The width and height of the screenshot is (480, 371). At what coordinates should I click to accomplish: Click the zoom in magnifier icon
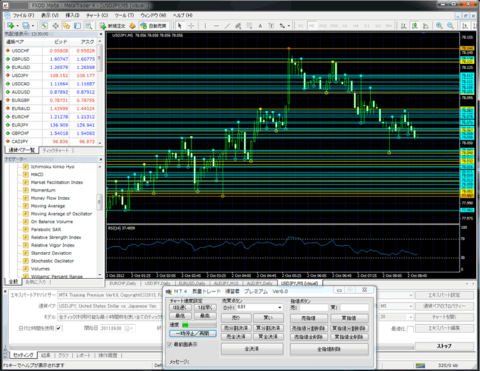pos(439,26)
